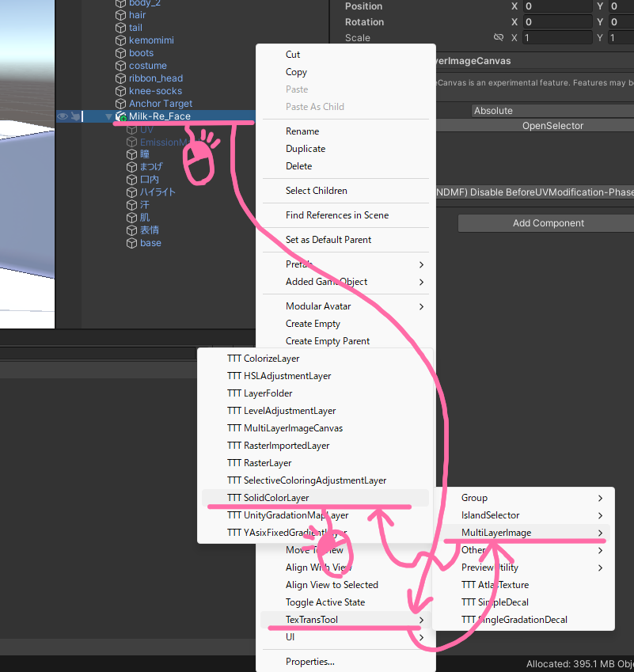Click the cube icon beside Anchor Target
Screen dimensions: 634x672
(x=119, y=103)
